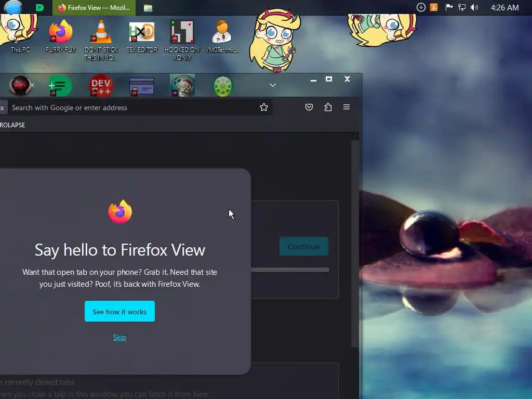Close the dark red sphere tab
This screenshot has height=399, width=532.
(x=32, y=85)
